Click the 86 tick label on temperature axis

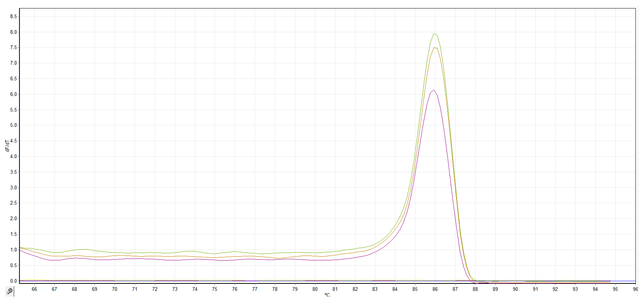(x=435, y=289)
